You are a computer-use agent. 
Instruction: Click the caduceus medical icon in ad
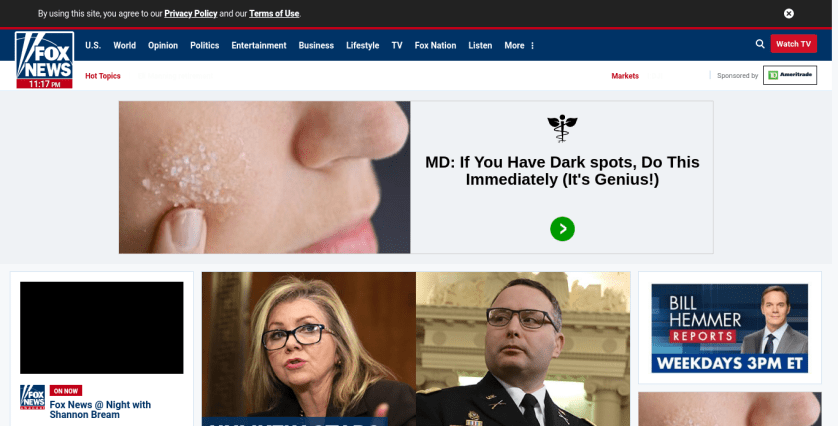(562, 128)
